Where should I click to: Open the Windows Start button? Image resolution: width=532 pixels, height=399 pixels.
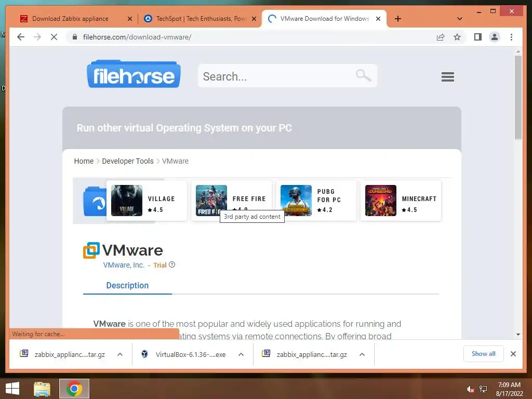coord(12,389)
